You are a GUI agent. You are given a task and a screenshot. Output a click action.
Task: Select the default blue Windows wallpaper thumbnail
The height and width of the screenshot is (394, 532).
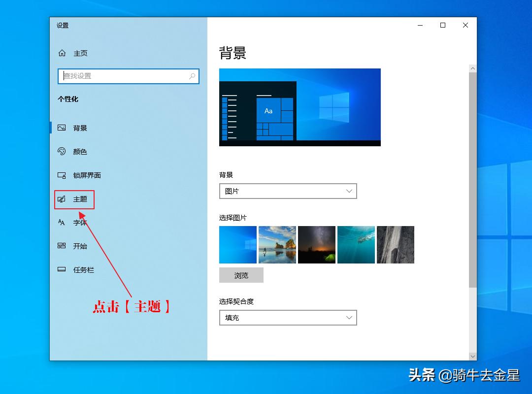click(x=237, y=244)
